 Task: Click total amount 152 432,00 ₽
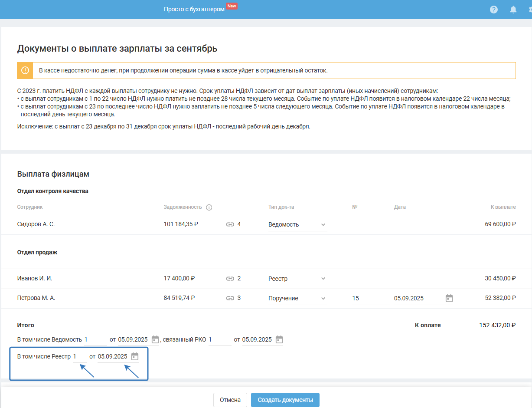coord(498,325)
